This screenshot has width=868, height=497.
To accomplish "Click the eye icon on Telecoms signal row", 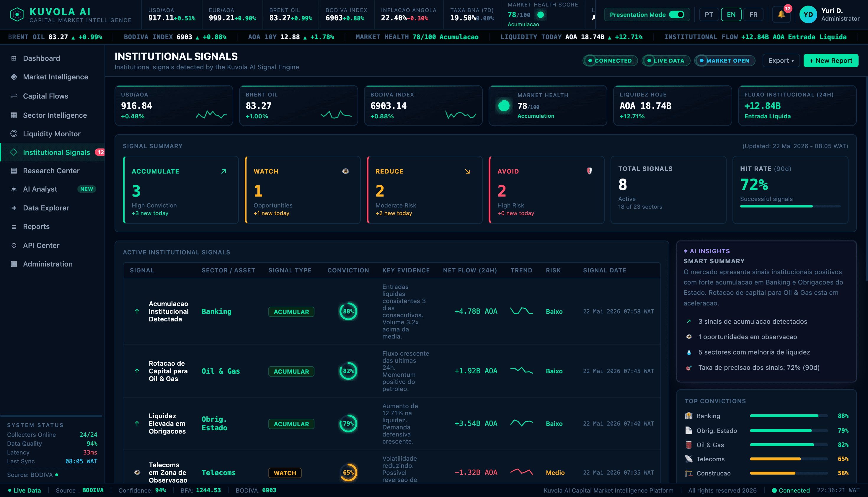I will pos(137,473).
